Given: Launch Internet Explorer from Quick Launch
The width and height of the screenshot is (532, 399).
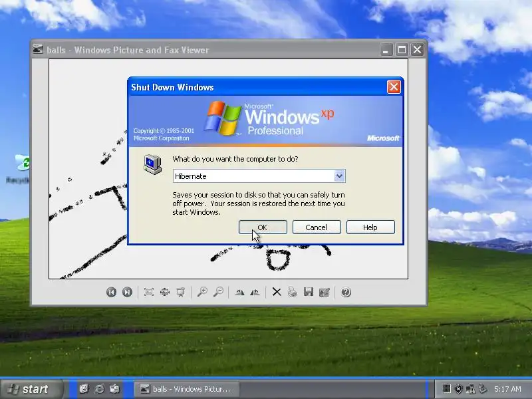Looking at the screenshot, I should (99, 389).
